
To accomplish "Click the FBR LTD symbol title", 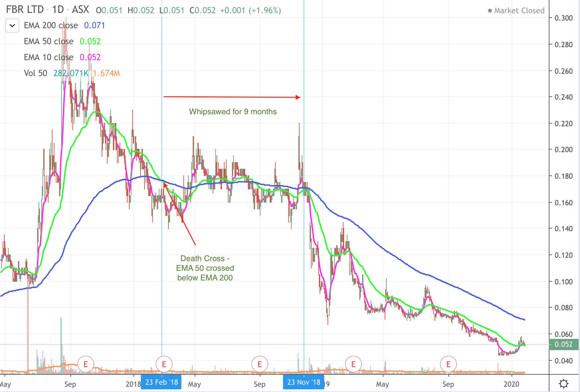I will [x=25, y=9].
